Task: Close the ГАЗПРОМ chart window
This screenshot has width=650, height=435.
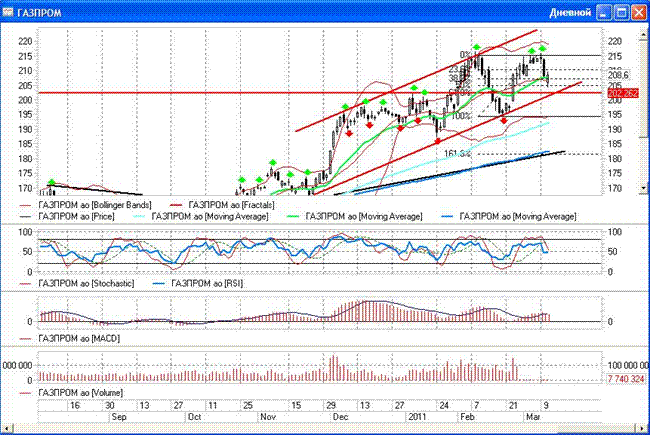Action: coord(639,12)
